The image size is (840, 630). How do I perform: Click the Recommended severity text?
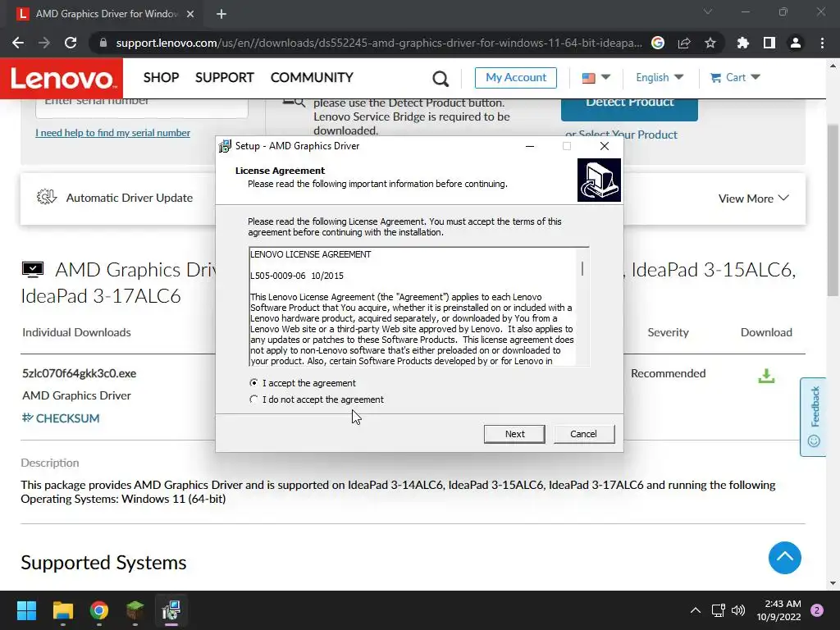[668, 373]
